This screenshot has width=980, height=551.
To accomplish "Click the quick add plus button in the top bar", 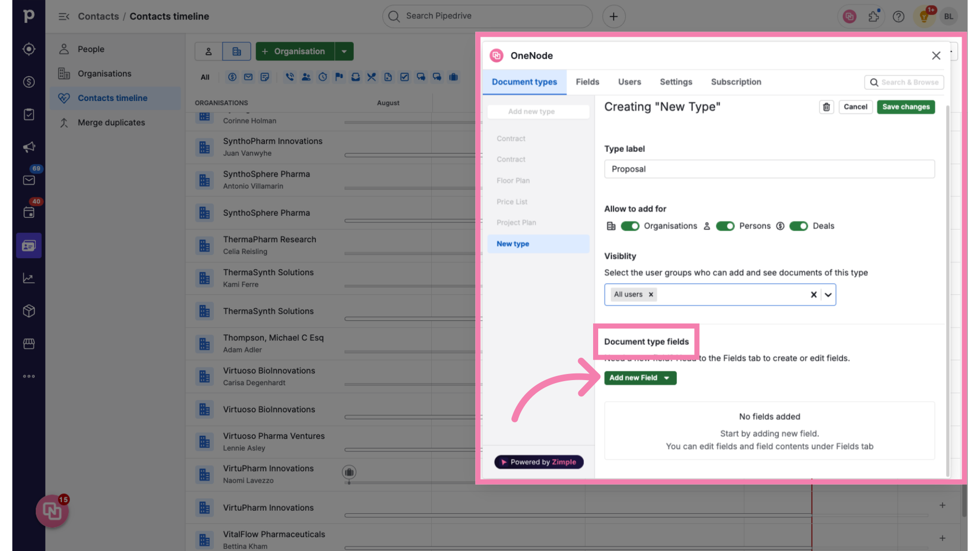I will [x=614, y=16].
